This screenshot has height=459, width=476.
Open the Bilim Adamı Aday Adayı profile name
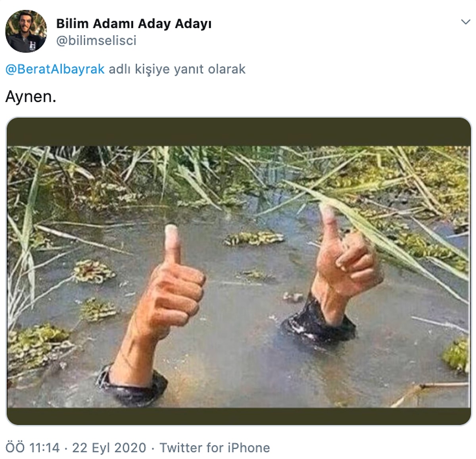(134, 23)
